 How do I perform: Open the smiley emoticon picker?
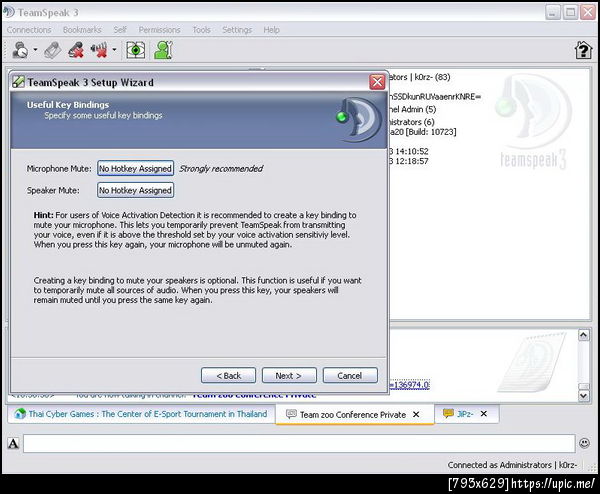pyautogui.click(x=584, y=443)
